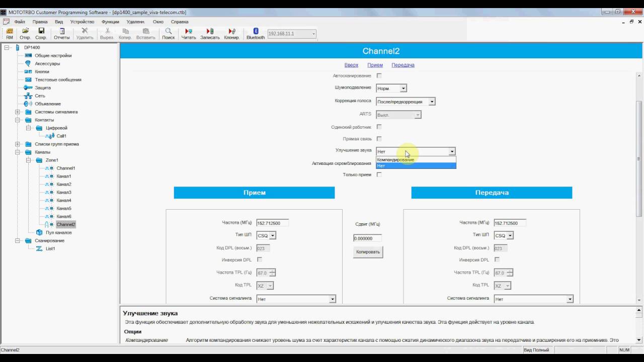Select the Защита tree node
Screen dimensions: 644x362
43,87
